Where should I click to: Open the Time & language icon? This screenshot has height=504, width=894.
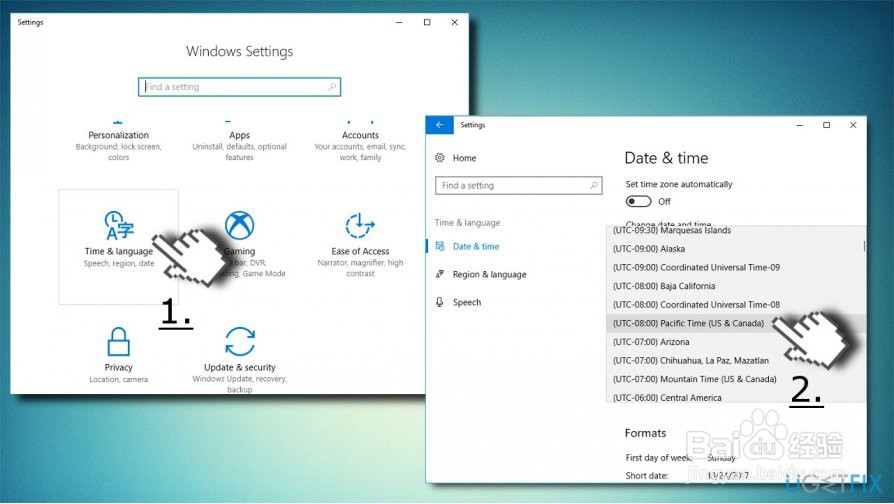point(119,225)
